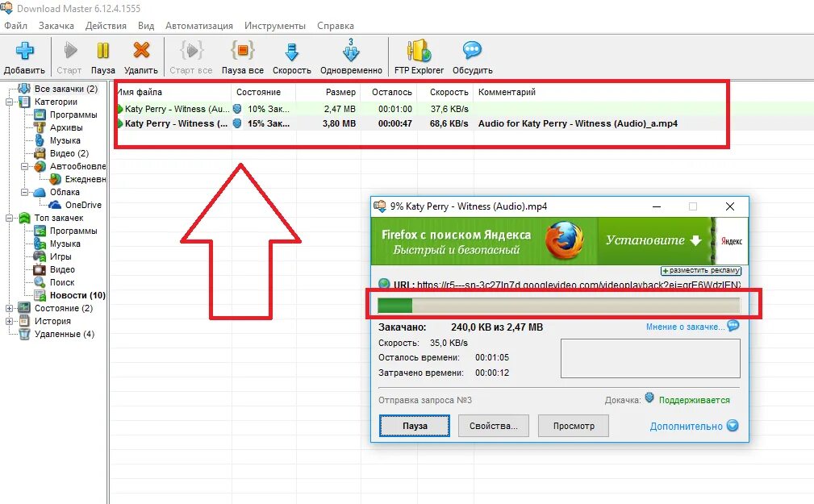Image resolution: width=814 pixels, height=504 pixels.
Task: Open the Действия menu
Action: tap(106, 26)
